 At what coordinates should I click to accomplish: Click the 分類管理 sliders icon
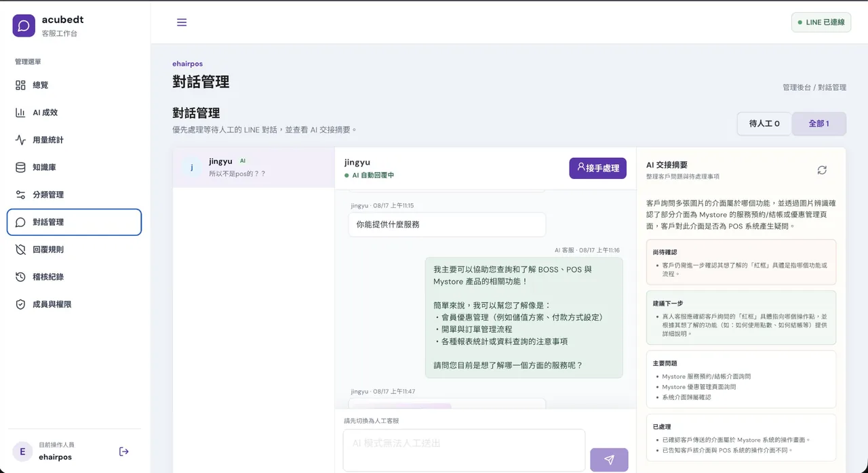pyautogui.click(x=20, y=194)
